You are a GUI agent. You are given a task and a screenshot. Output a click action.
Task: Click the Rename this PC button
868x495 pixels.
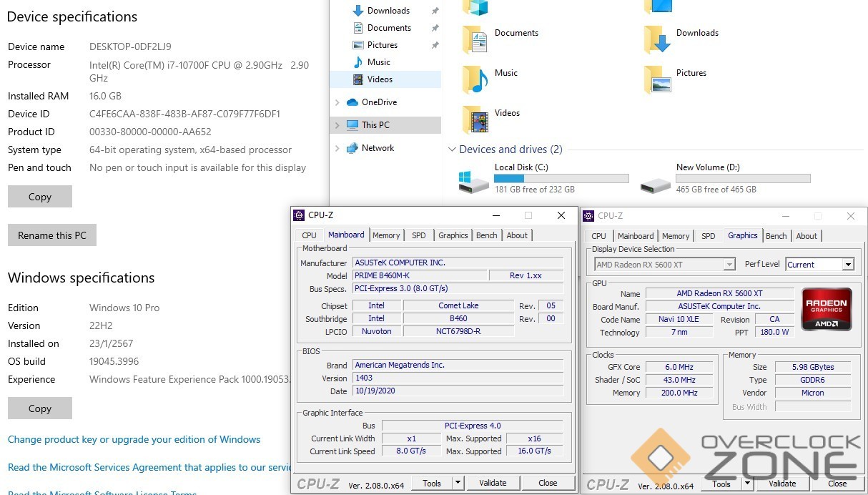[x=52, y=235]
